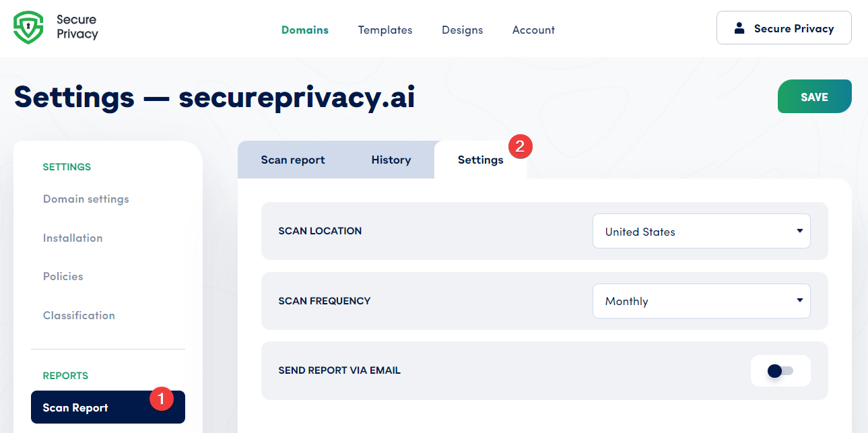Open the Designs menu

(x=462, y=30)
